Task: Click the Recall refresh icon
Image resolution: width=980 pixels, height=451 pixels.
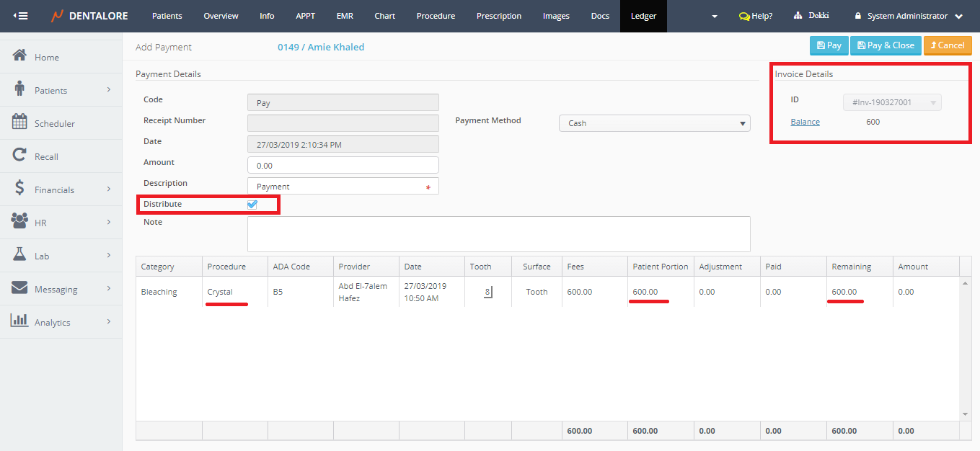Action: pos(20,156)
